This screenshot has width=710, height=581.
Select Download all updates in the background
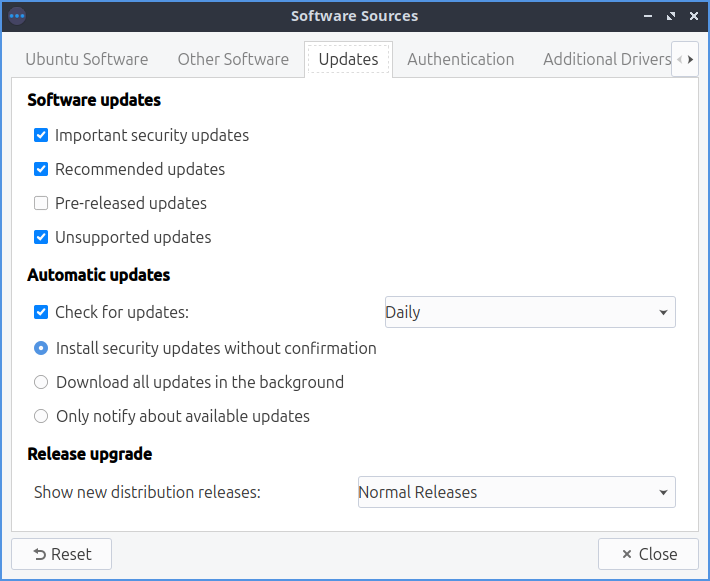tap(41, 382)
